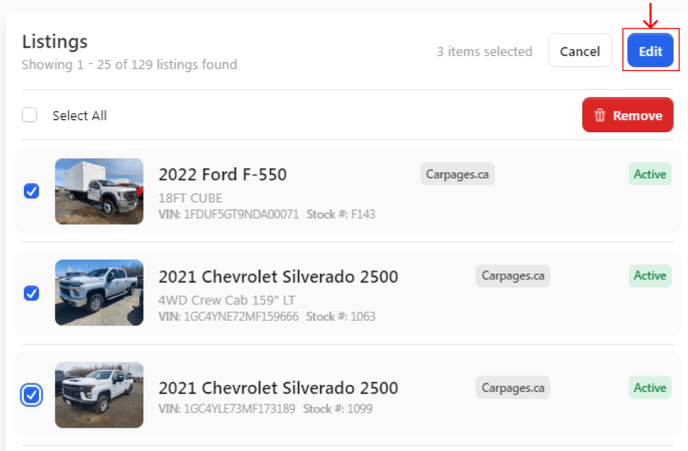Image resolution: width=688 pixels, height=451 pixels.
Task: Select the Silverado title with VIN ending 173189
Action: point(278,388)
